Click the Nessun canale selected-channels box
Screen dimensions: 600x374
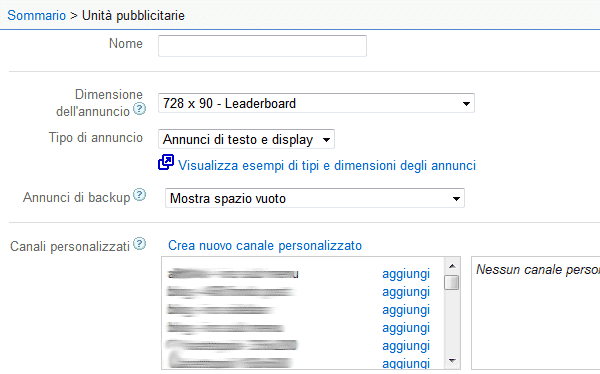click(x=536, y=313)
